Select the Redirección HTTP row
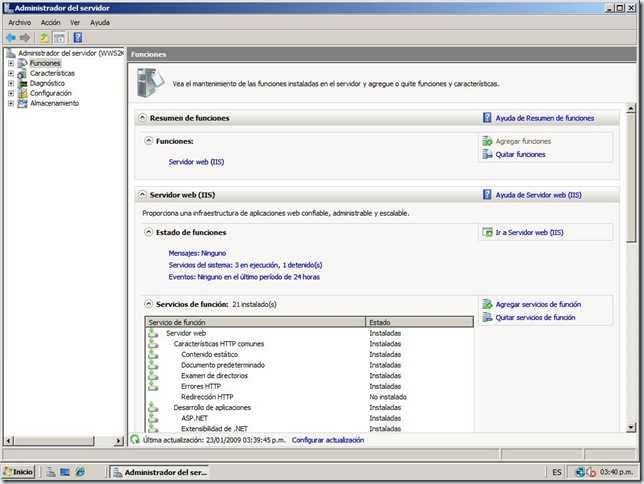This screenshot has height=484, width=644. pyautogui.click(x=309, y=397)
